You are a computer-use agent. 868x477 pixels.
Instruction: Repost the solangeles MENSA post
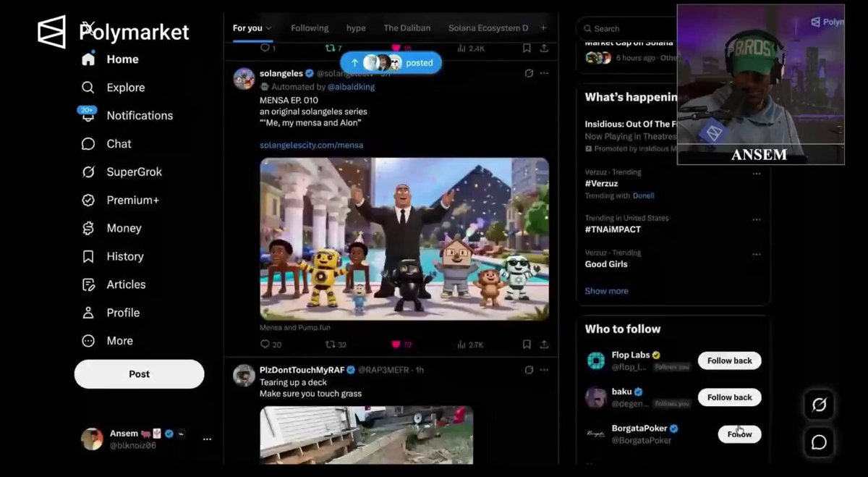[330, 345]
